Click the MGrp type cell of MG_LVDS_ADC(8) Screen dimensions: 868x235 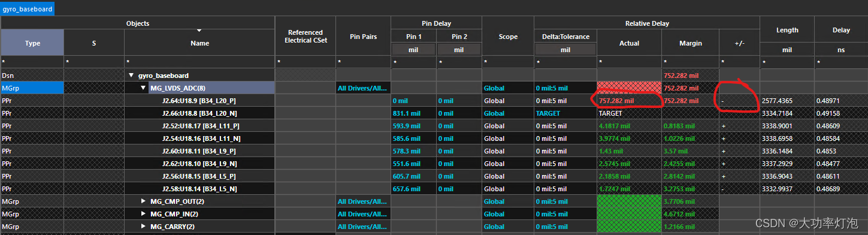pos(32,88)
